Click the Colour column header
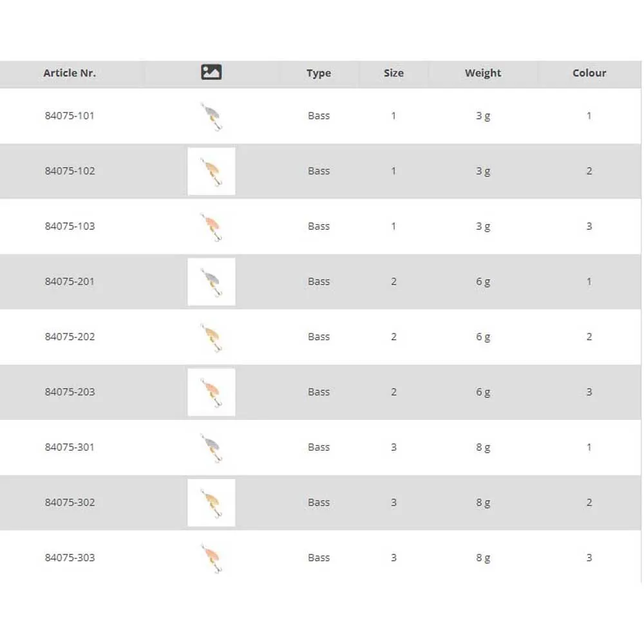644x644 pixels. (589, 73)
